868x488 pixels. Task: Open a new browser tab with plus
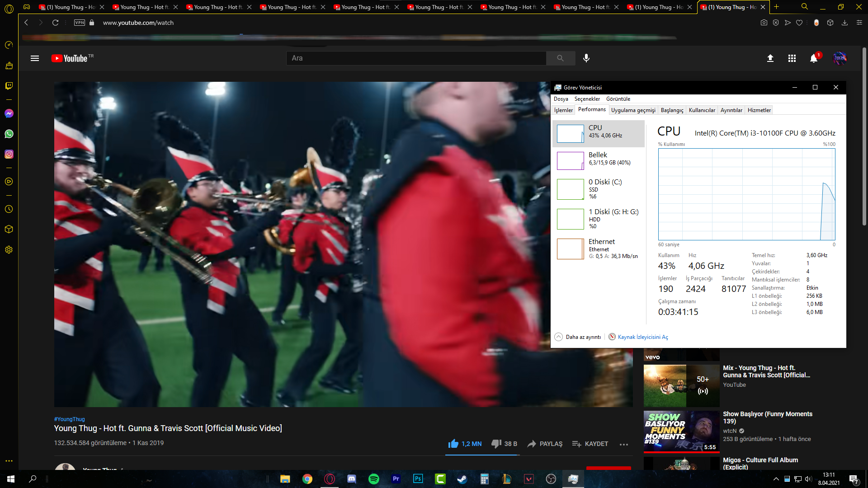point(777,7)
